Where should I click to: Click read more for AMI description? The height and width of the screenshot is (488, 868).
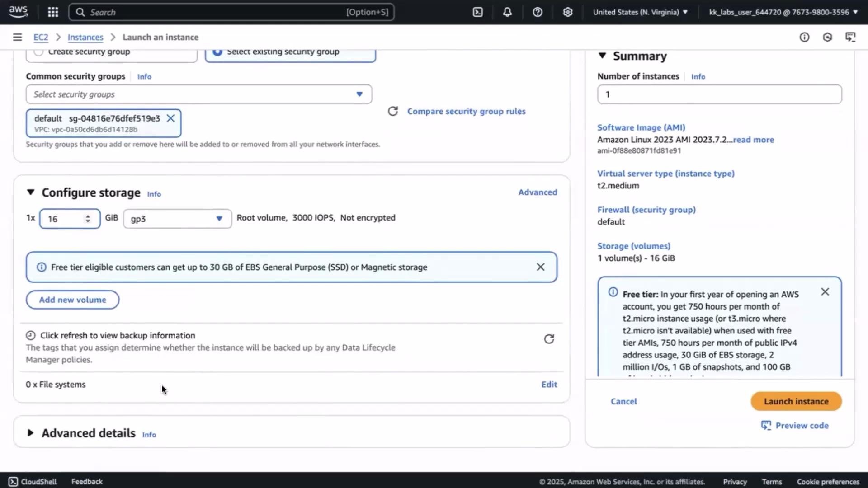coord(753,140)
